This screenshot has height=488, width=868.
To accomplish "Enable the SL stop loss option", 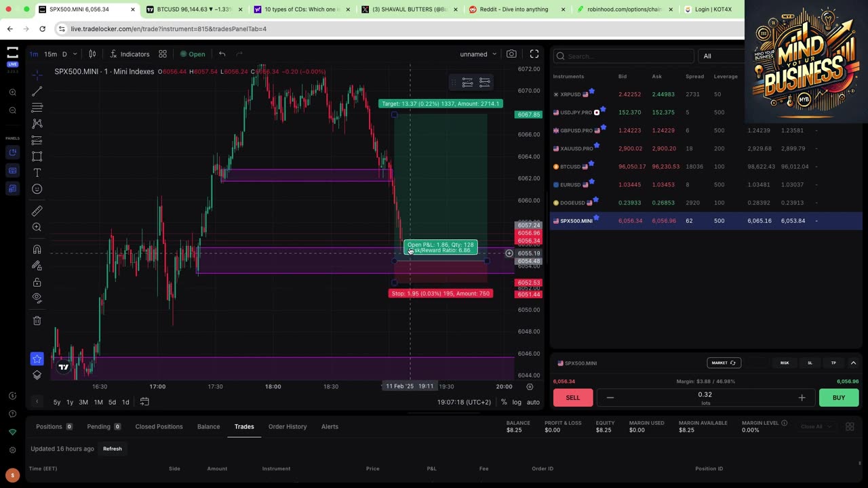I will tap(810, 363).
